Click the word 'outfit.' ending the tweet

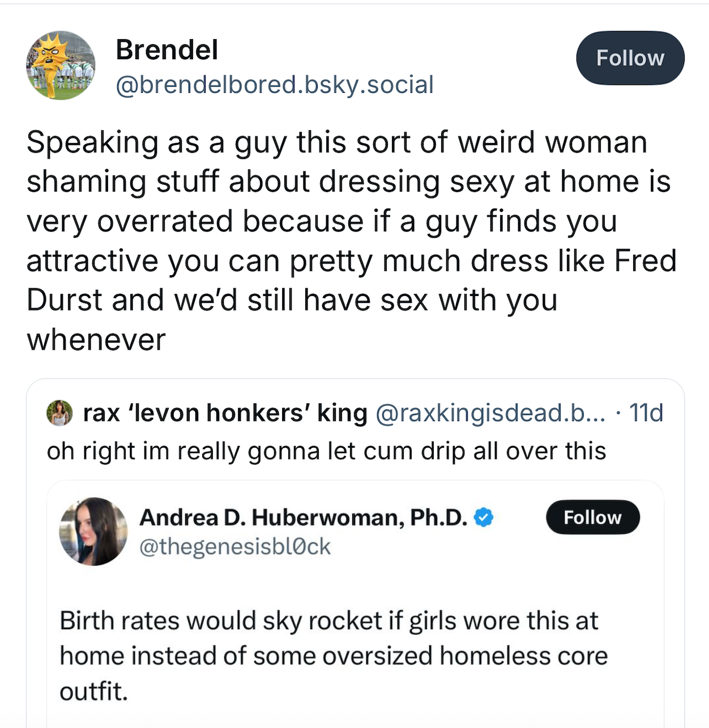click(94, 691)
